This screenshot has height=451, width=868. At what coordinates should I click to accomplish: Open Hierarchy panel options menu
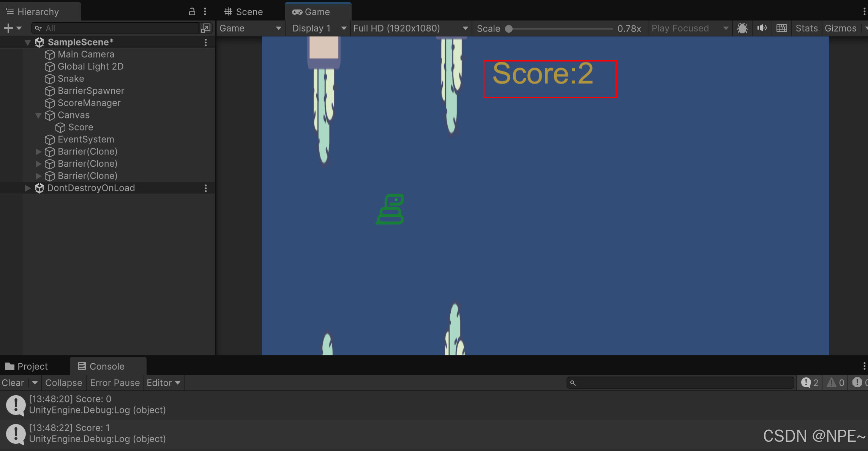[x=205, y=12]
